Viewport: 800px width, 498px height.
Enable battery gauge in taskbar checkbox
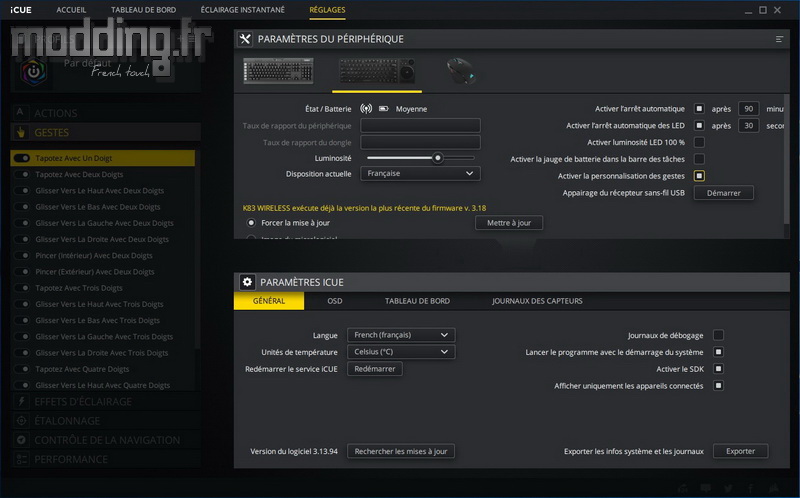pos(699,159)
